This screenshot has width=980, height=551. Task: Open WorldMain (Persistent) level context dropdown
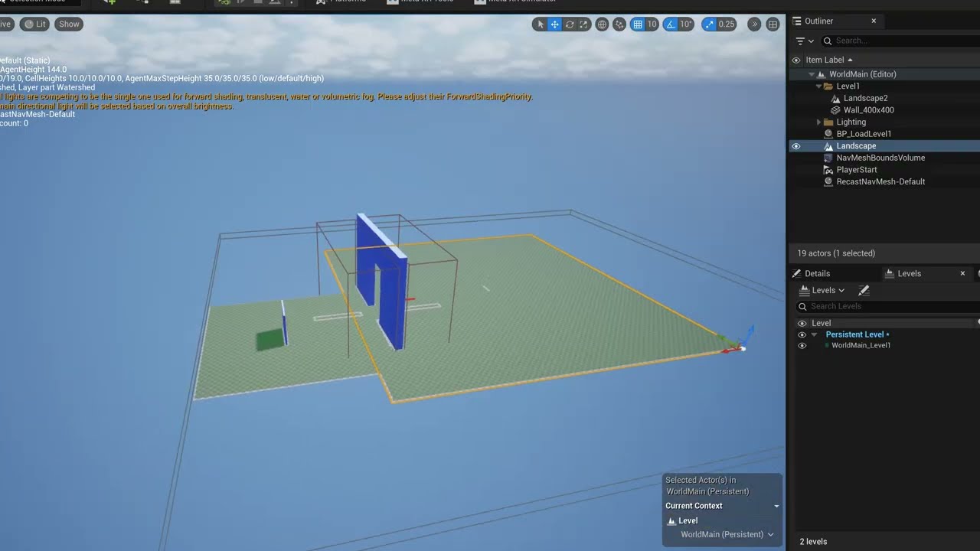click(727, 534)
